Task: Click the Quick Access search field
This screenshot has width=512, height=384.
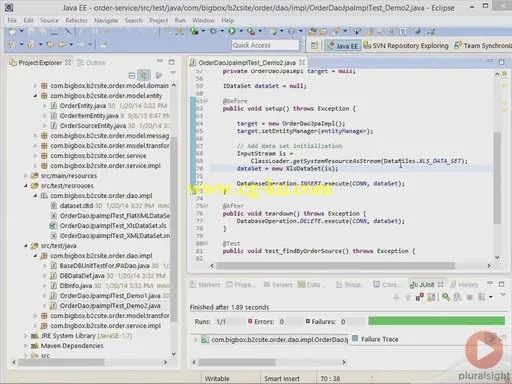Action: (x=265, y=45)
